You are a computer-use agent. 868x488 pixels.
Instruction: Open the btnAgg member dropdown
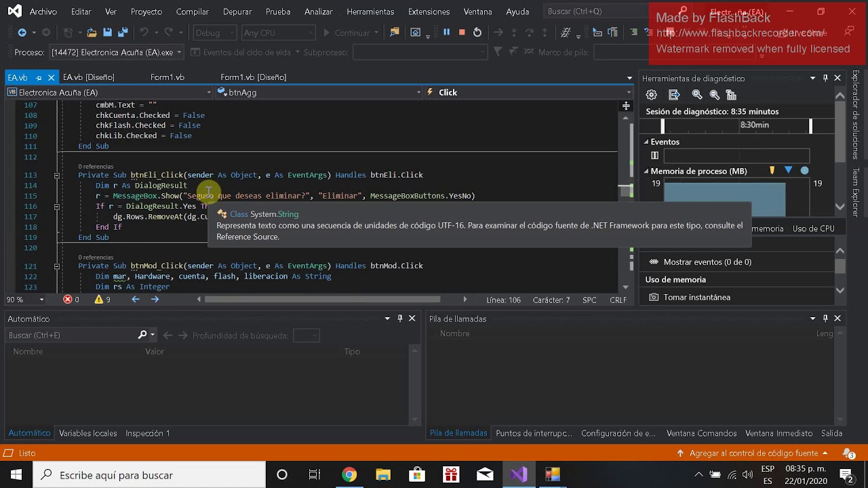(x=319, y=92)
